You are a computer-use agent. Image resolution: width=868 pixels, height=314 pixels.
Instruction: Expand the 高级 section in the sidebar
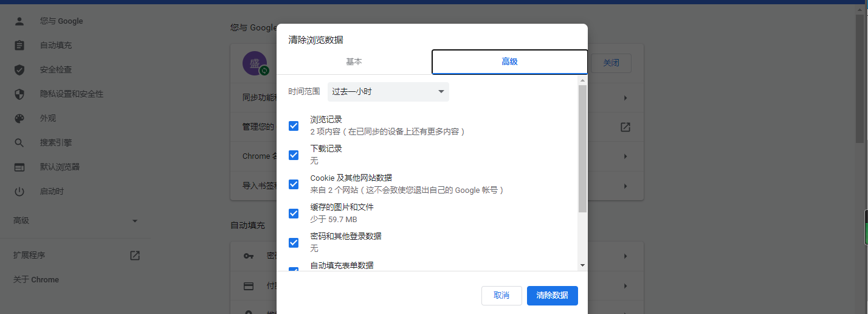[x=135, y=221]
